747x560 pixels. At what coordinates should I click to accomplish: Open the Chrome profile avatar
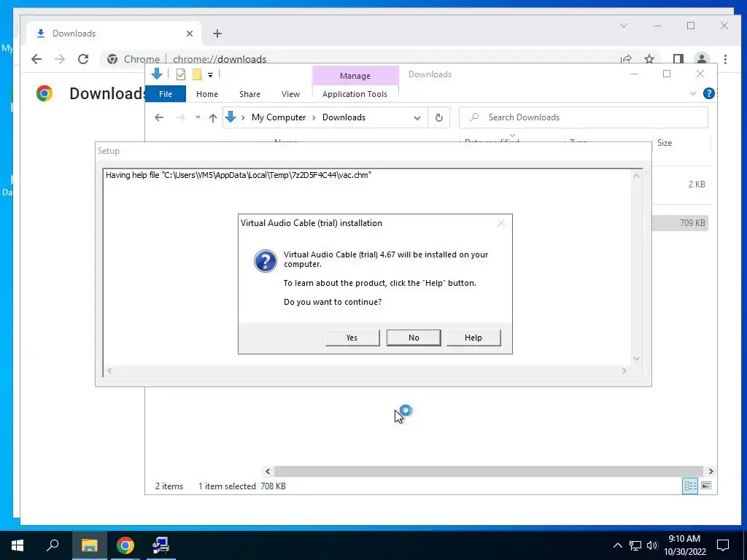(701, 59)
